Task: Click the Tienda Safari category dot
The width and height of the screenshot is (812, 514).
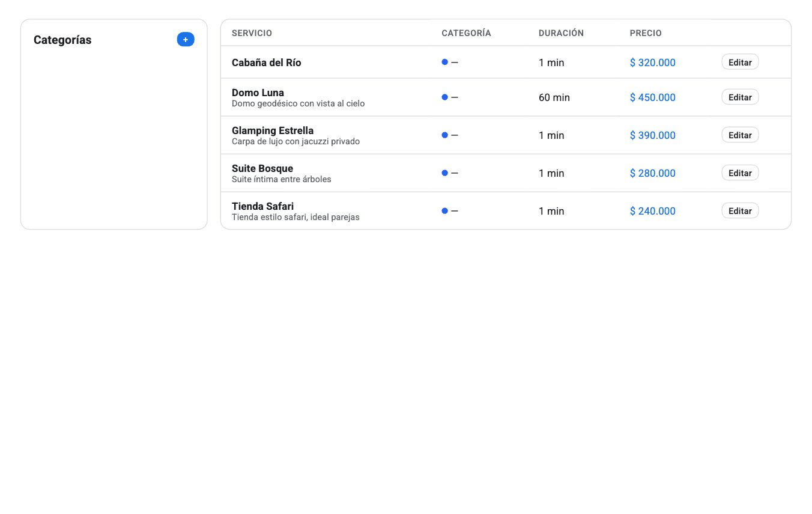Action: click(444, 211)
